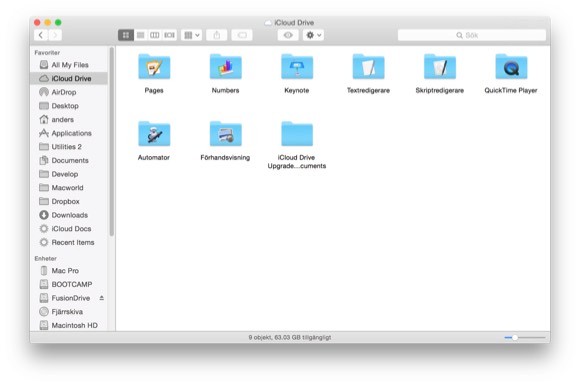Click the edit tags toolbar button
This screenshot has height=386, width=580.
[x=242, y=35]
